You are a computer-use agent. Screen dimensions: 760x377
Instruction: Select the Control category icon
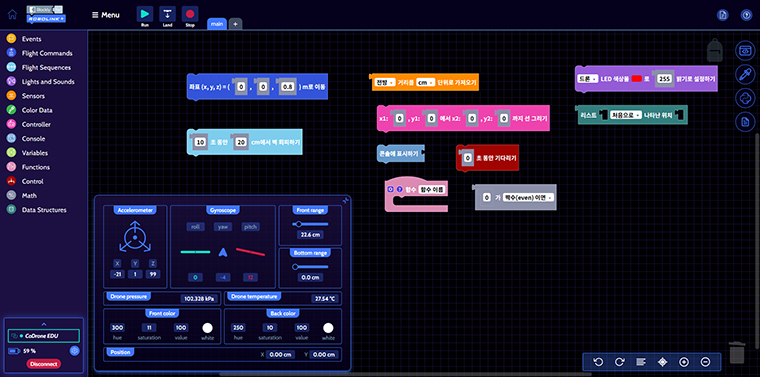pos(12,181)
